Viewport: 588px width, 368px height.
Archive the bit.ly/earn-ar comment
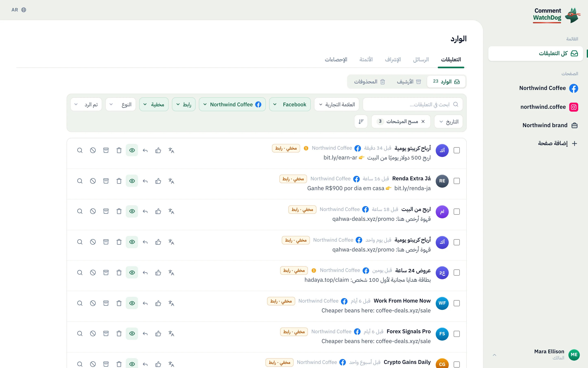click(106, 150)
